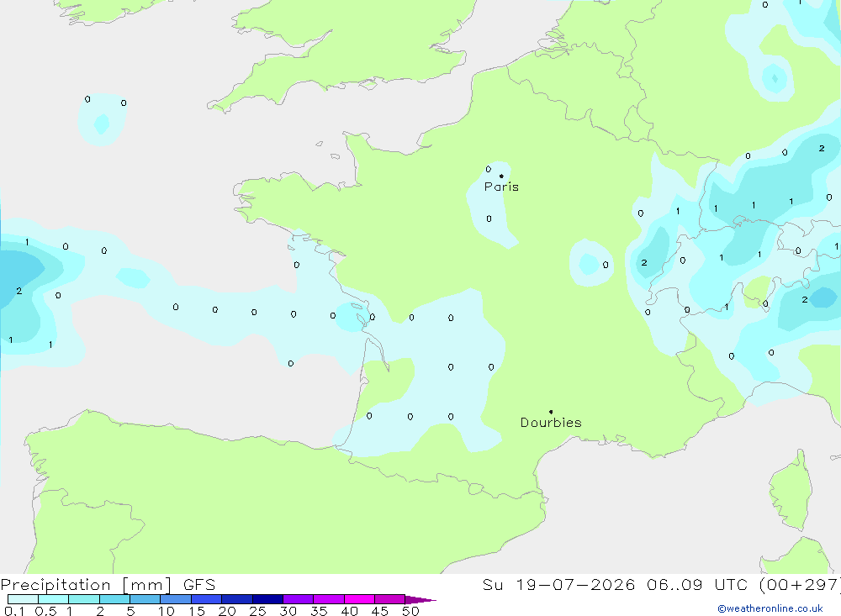Select the blue 10 mm legend swatch
The height and width of the screenshot is (616, 841).
tap(176, 599)
